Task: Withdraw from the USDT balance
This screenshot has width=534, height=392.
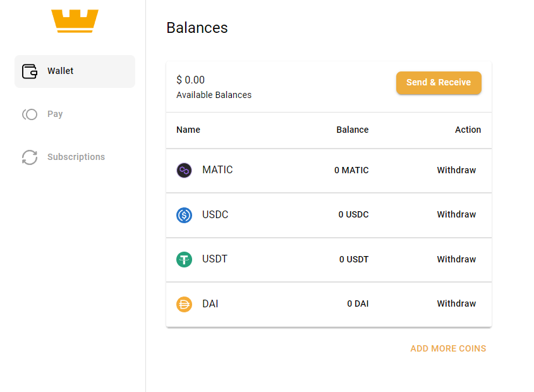Action: coord(456,259)
